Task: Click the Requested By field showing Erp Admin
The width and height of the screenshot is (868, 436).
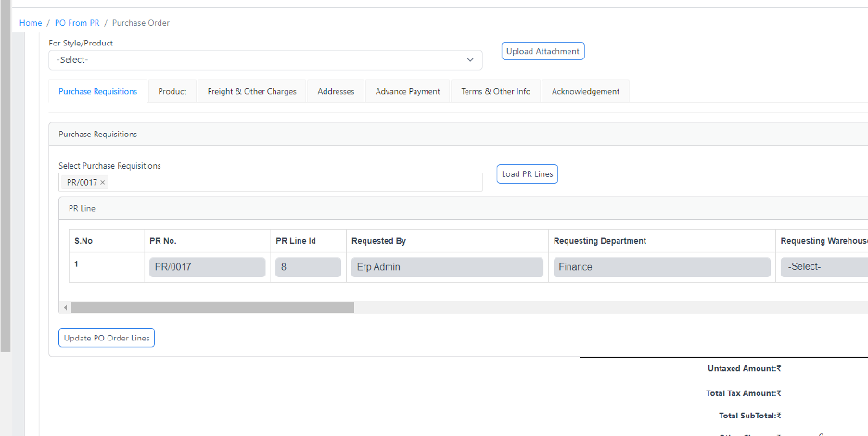Action: click(447, 267)
